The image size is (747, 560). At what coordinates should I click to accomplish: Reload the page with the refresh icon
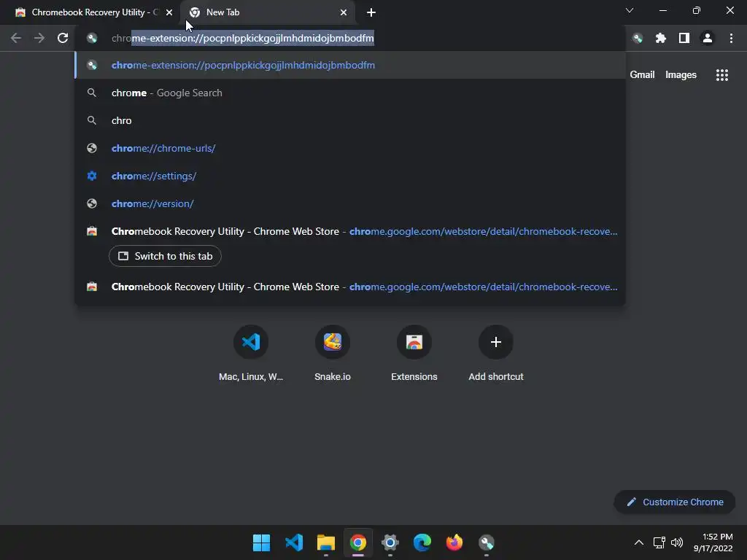(63, 38)
